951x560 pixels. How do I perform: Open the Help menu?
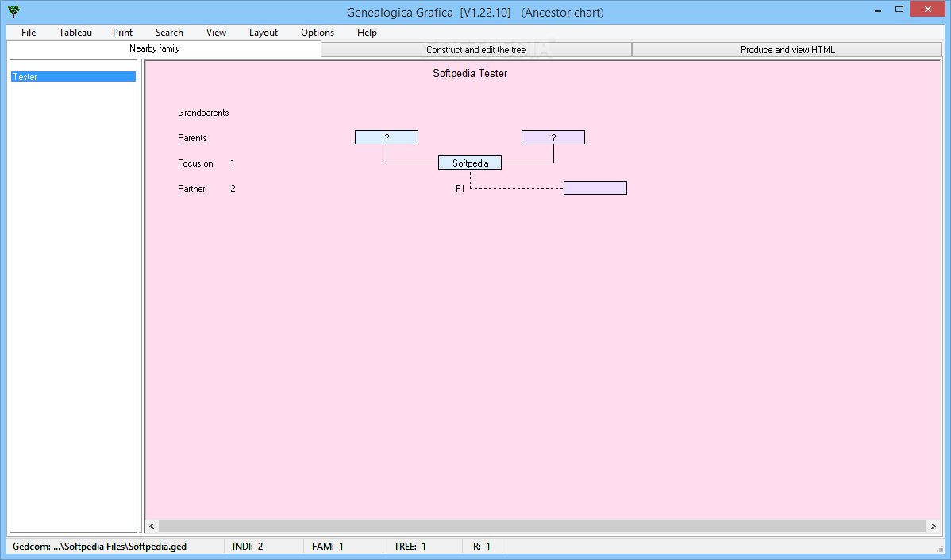pos(367,33)
